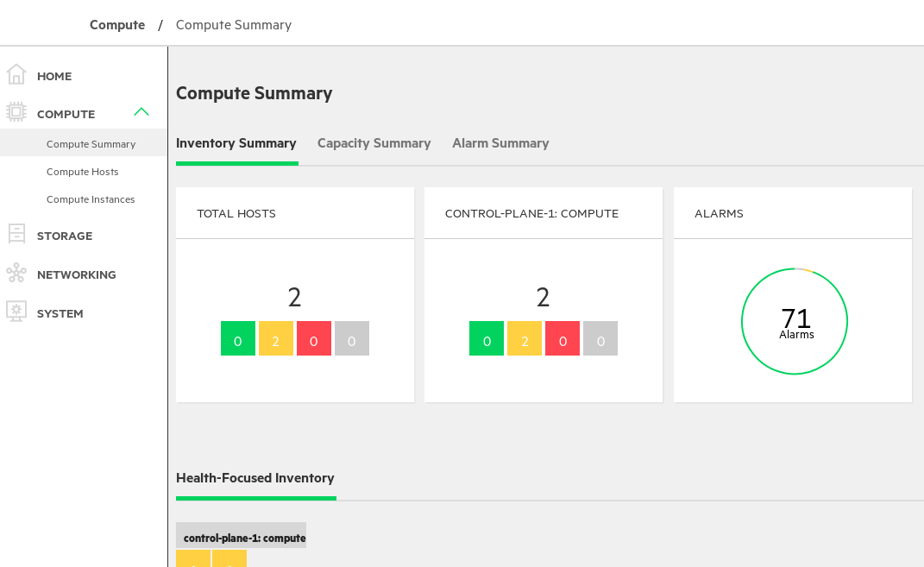Select the Inventory Summary tab
924x567 pixels.
point(236,143)
